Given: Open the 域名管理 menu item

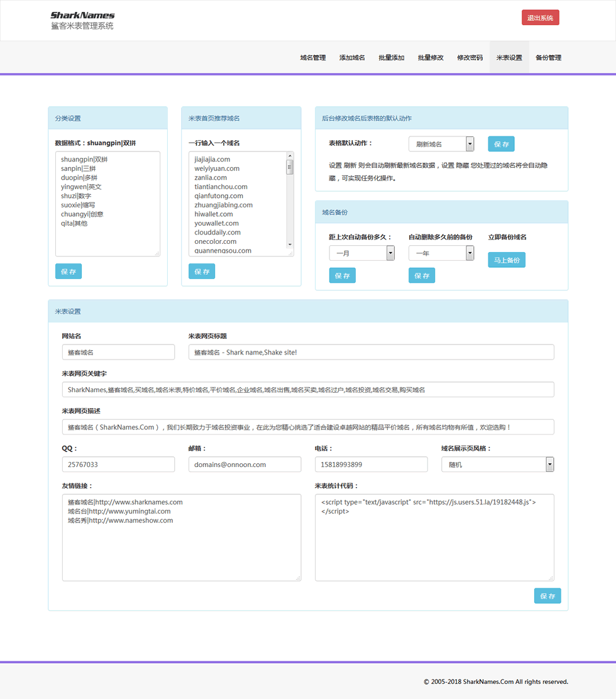Looking at the screenshot, I should 313,57.
